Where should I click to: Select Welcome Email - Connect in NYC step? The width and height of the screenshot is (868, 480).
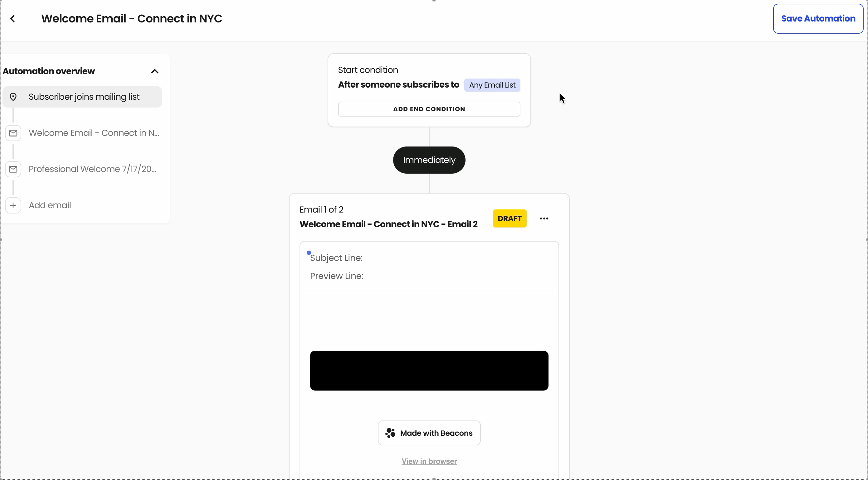tap(94, 133)
